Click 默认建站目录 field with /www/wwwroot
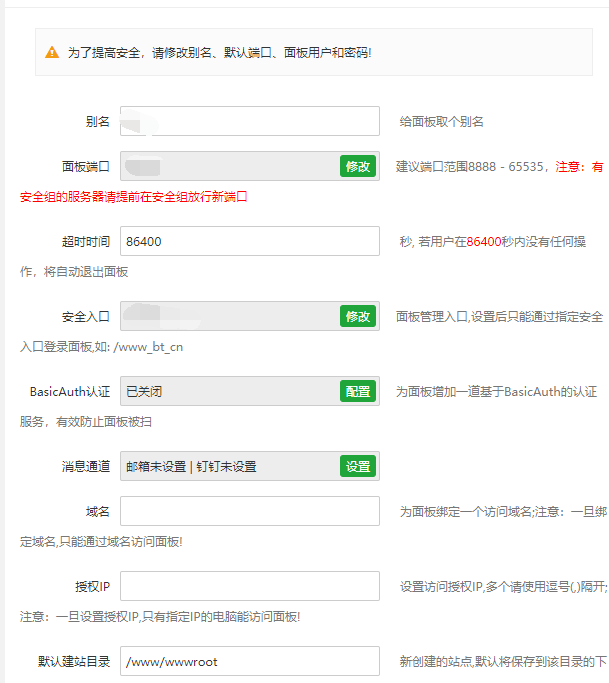 [250, 661]
